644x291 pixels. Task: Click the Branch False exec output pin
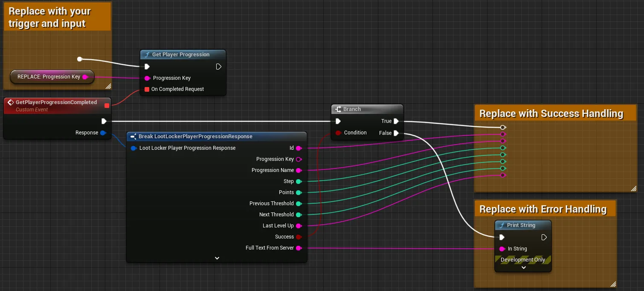[396, 133]
